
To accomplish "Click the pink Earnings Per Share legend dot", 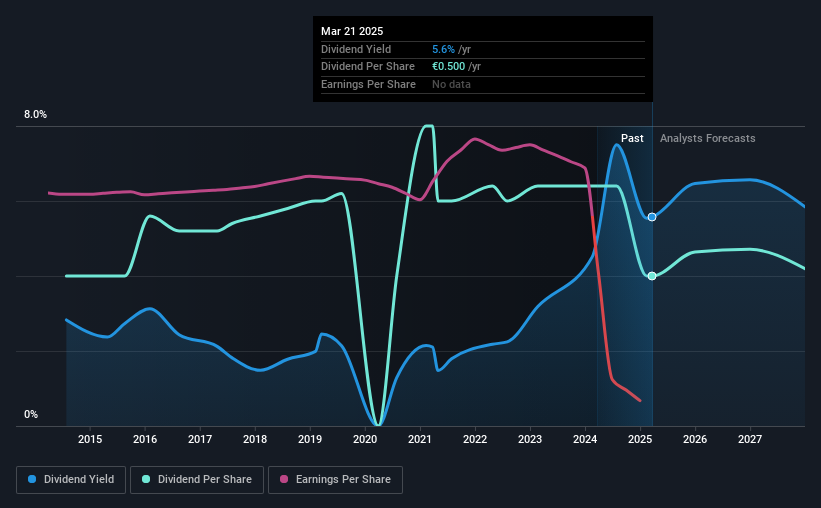I will click(284, 479).
